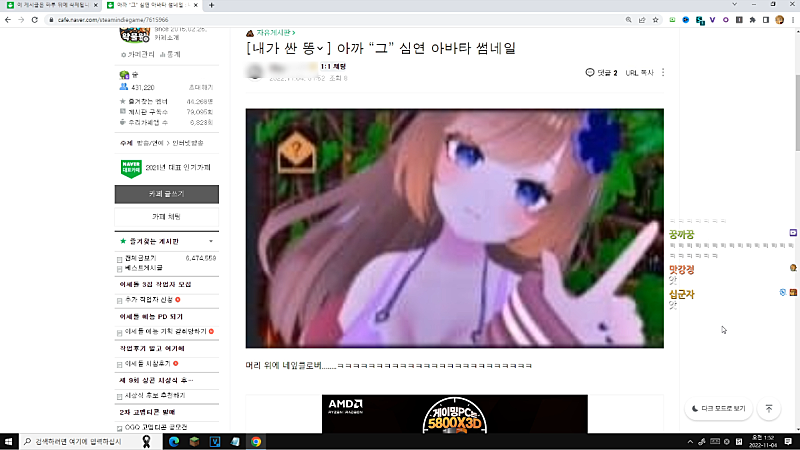Open the purple V extension icon
Viewport: 800px width, 450px height.
[712, 20]
